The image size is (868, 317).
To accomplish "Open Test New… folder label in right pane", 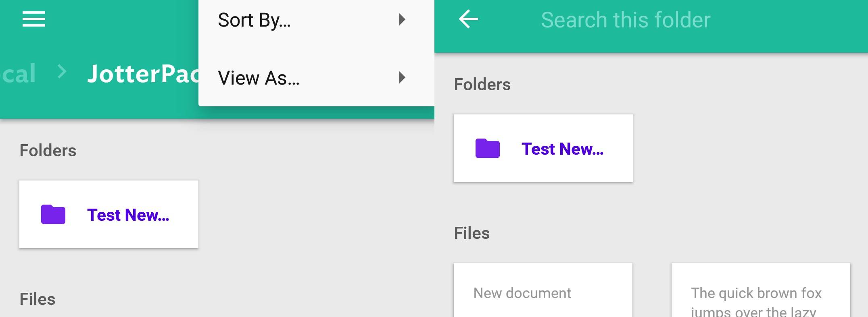I will tap(563, 149).
